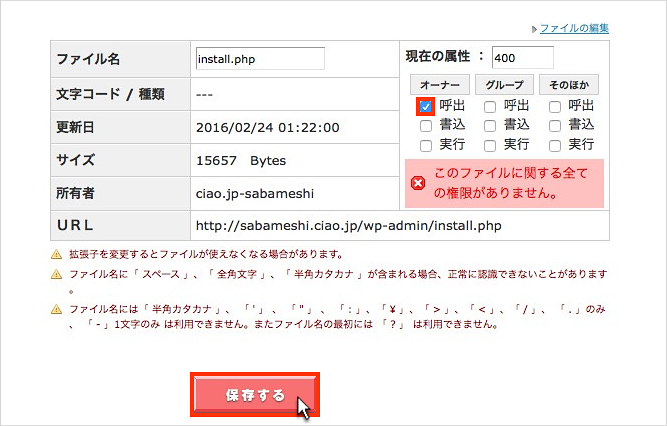Screen dimensions: 667x426
Task: Enable そのほか 書込 checkbox
Action: [555, 126]
